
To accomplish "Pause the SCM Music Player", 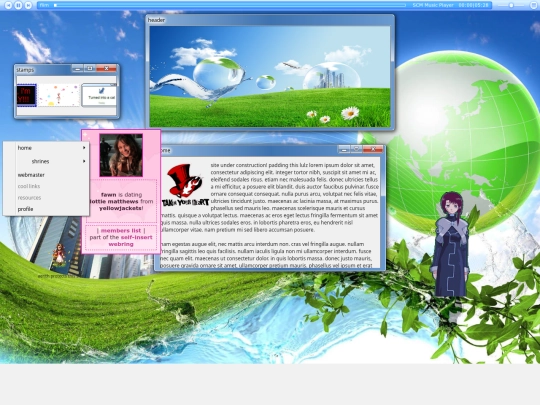I will pos(18,5).
